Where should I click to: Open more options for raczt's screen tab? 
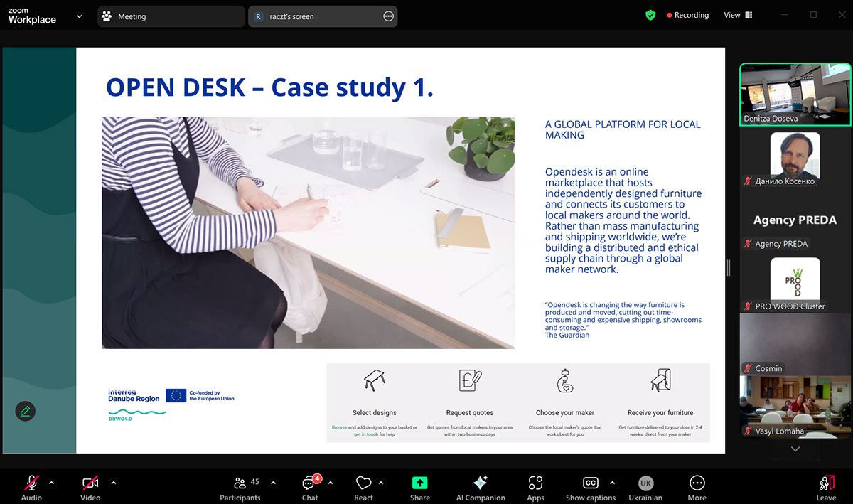point(388,16)
